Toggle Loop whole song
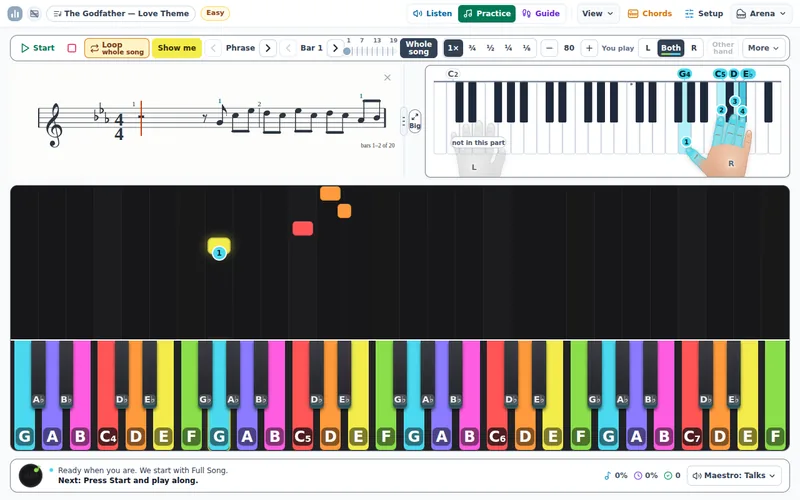Viewport: 800px width, 500px height. click(117, 48)
